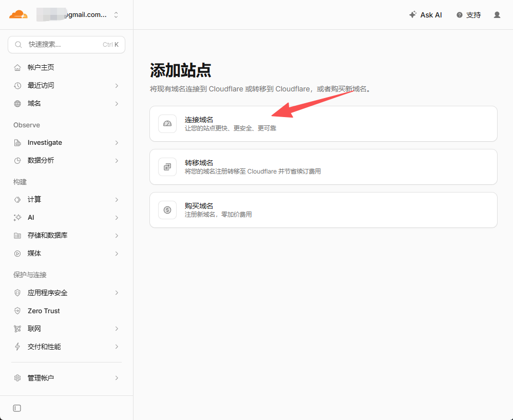Click the support question mark icon
513x420 pixels.
460,15
